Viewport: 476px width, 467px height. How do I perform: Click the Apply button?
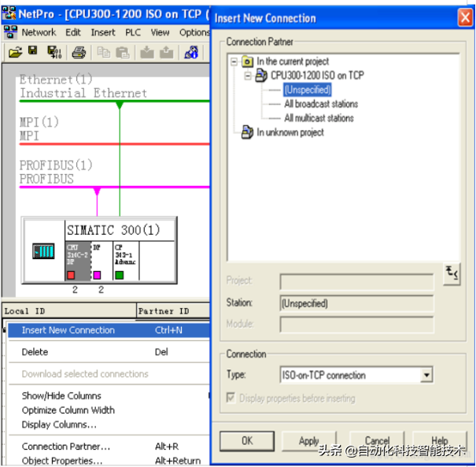(309, 441)
